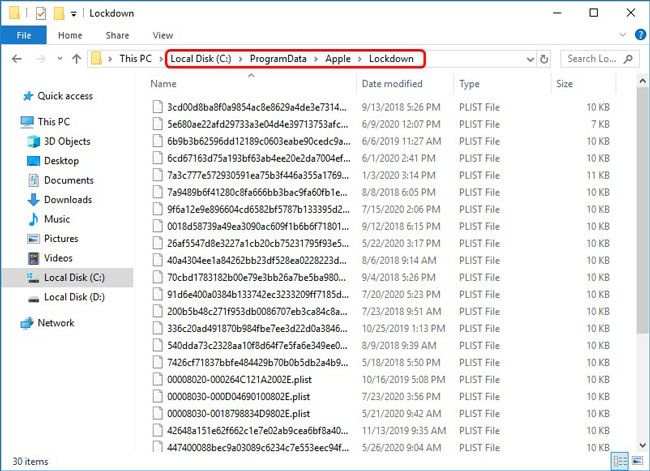Open the Help question mark icon
Viewport: 650px width, 471px height.
640,35
